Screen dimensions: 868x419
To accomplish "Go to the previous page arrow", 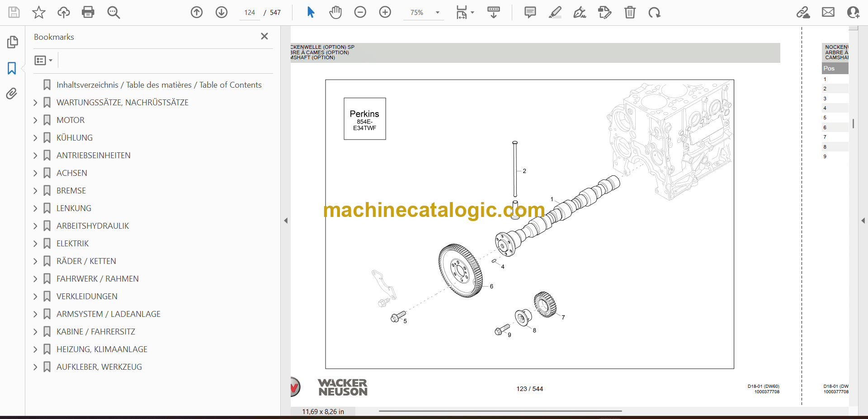I will 197,12.
